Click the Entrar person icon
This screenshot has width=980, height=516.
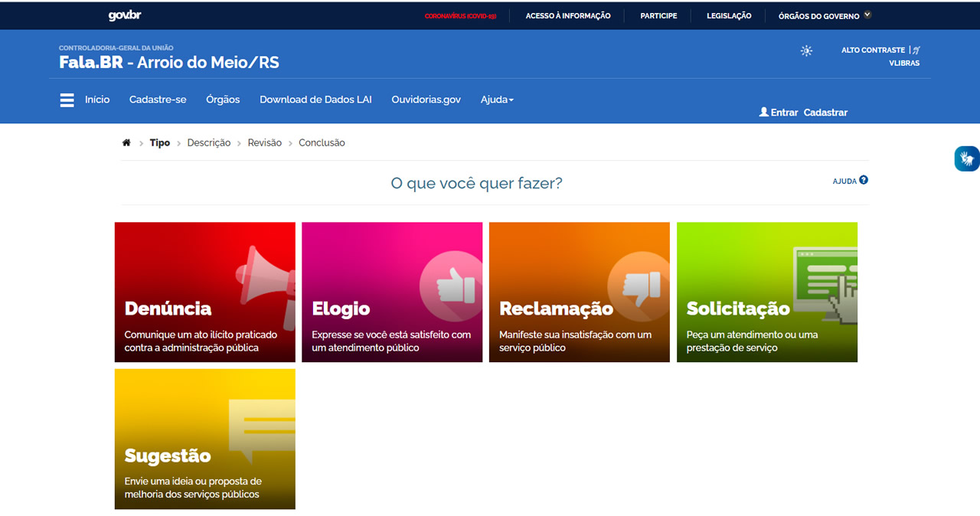(763, 112)
